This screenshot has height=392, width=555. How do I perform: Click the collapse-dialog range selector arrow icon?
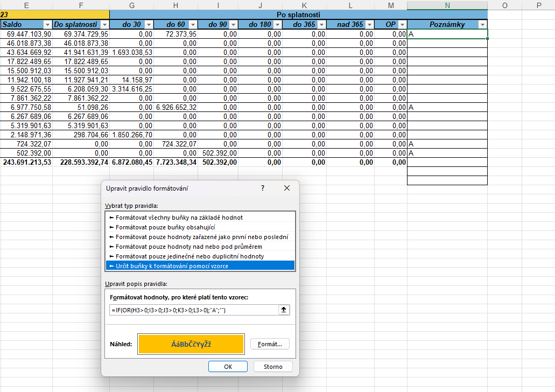284,310
